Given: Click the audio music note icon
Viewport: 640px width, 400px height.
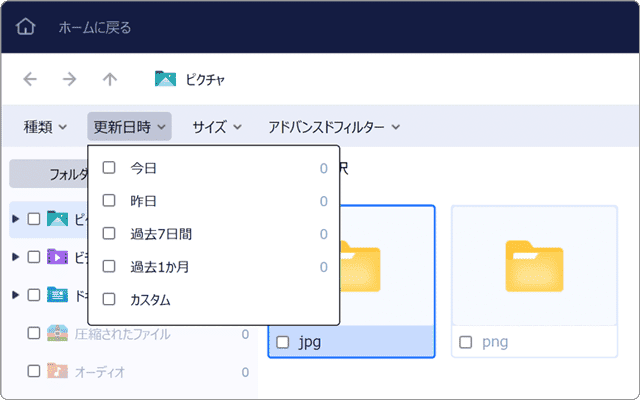Looking at the screenshot, I should click(x=57, y=371).
